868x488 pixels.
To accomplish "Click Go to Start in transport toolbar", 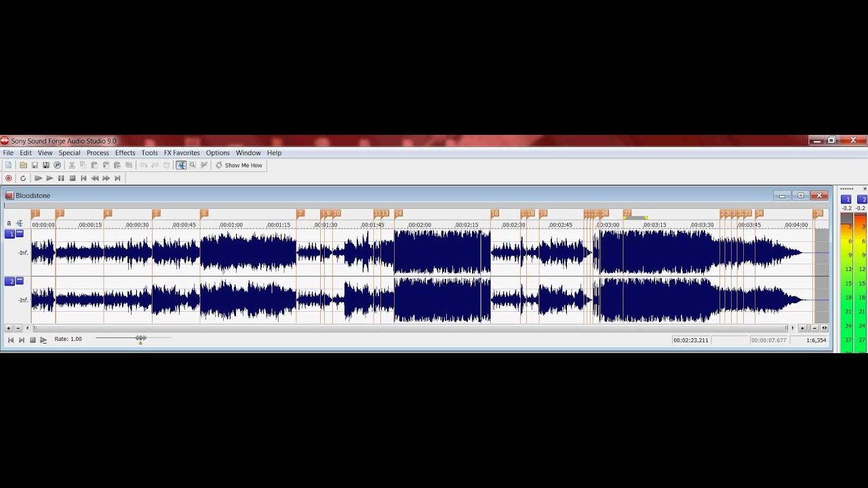I will point(83,178).
